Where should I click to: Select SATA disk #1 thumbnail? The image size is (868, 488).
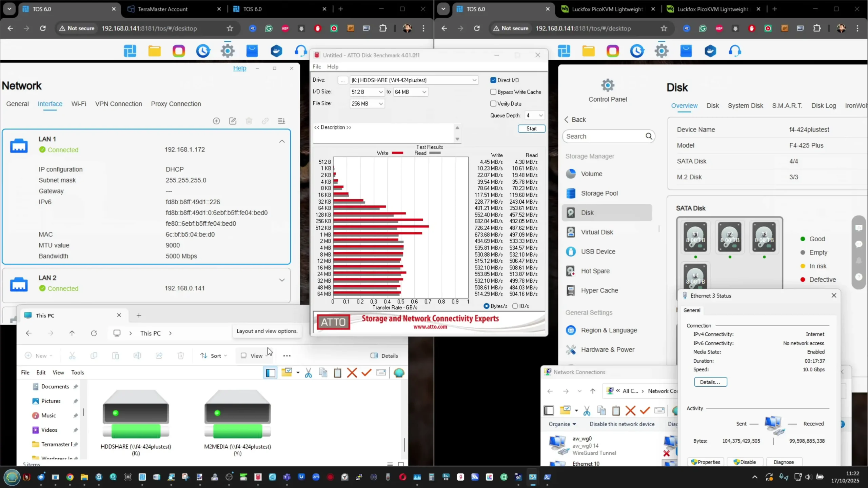(695, 237)
